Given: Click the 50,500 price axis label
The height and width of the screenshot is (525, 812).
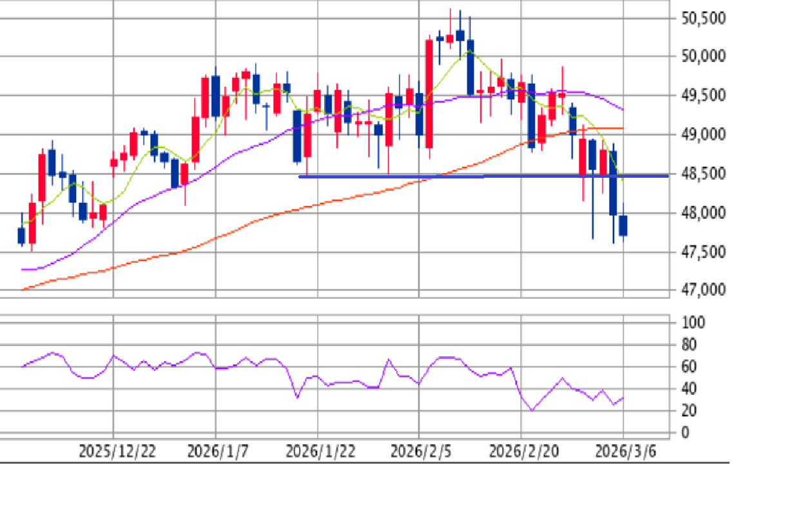Looking at the screenshot, I should tap(704, 18).
